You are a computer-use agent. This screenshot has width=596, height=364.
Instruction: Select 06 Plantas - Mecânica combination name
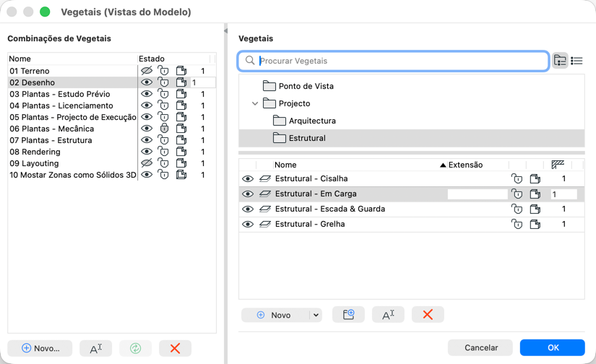[x=52, y=129]
